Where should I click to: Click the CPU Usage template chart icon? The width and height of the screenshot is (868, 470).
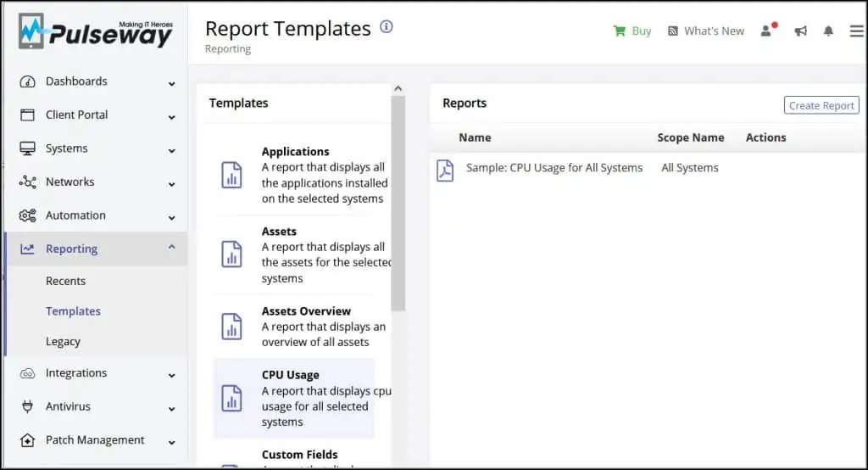[x=231, y=398]
